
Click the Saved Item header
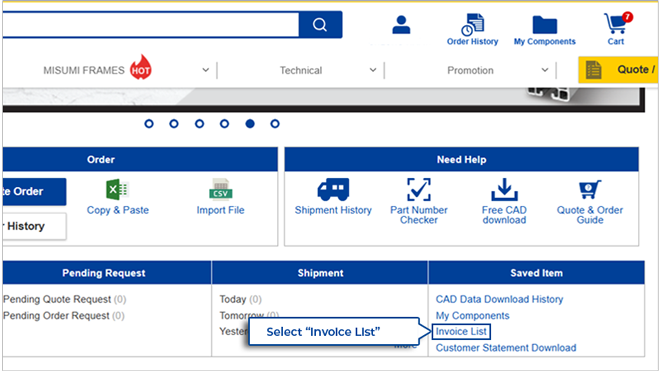pos(536,273)
